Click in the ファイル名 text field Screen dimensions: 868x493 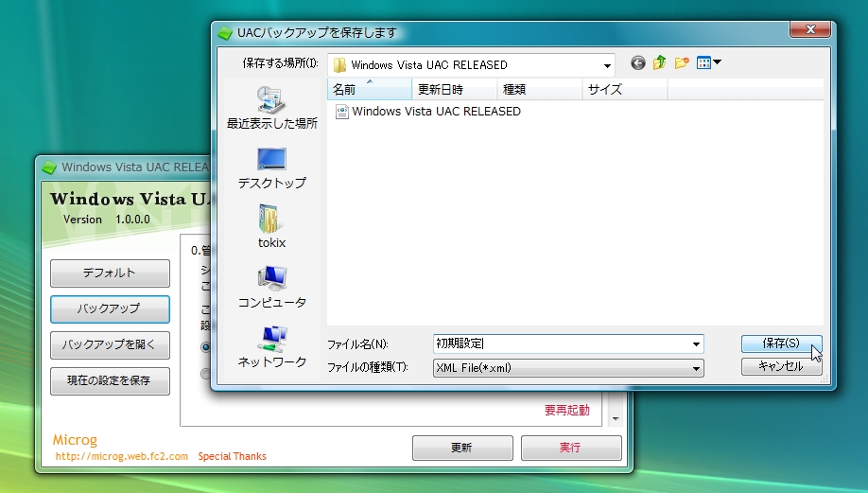[562, 344]
